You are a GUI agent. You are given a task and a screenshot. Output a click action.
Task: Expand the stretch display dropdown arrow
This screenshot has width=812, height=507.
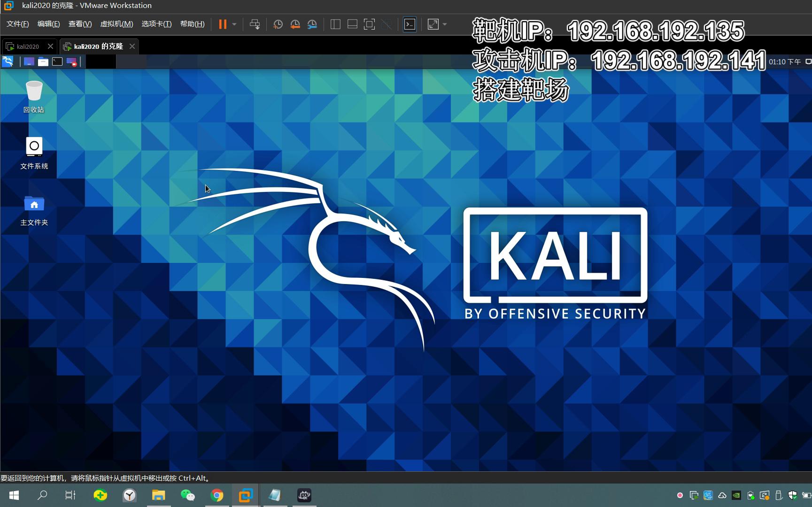tap(445, 24)
